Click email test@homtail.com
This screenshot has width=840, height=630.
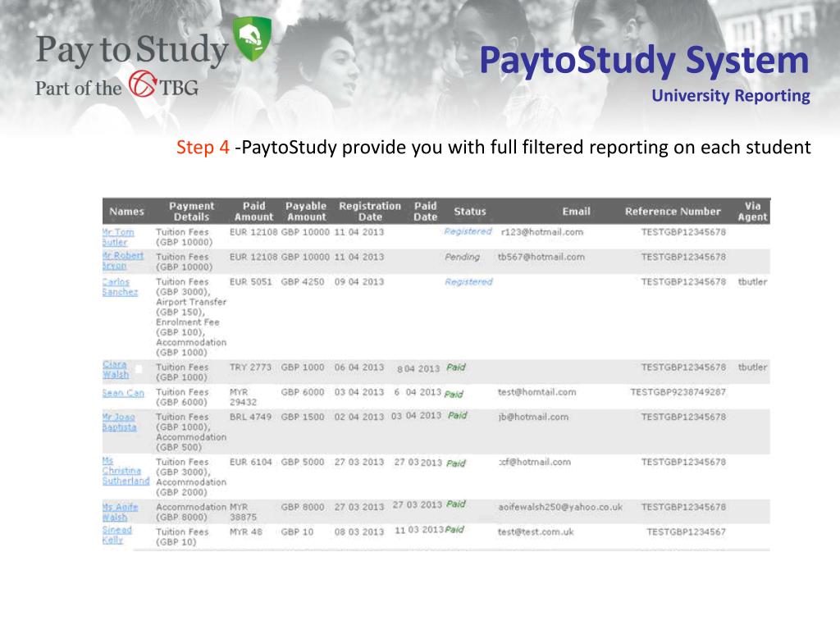click(x=536, y=392)
